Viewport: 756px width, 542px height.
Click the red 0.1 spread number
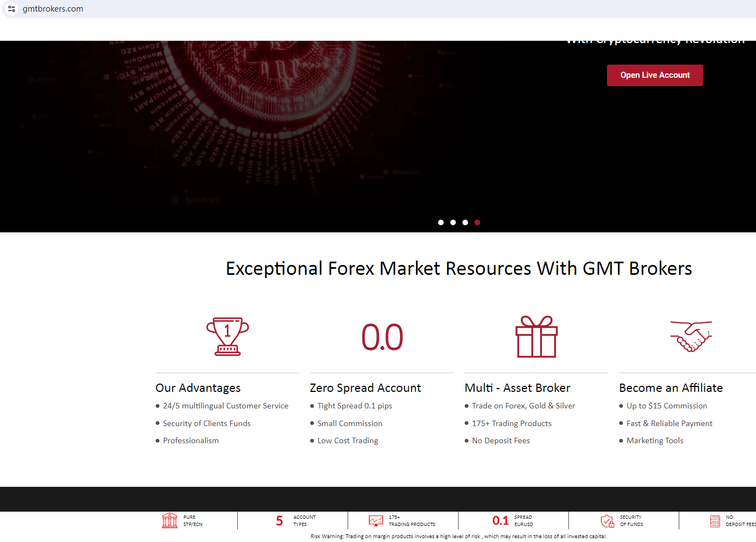501,521
